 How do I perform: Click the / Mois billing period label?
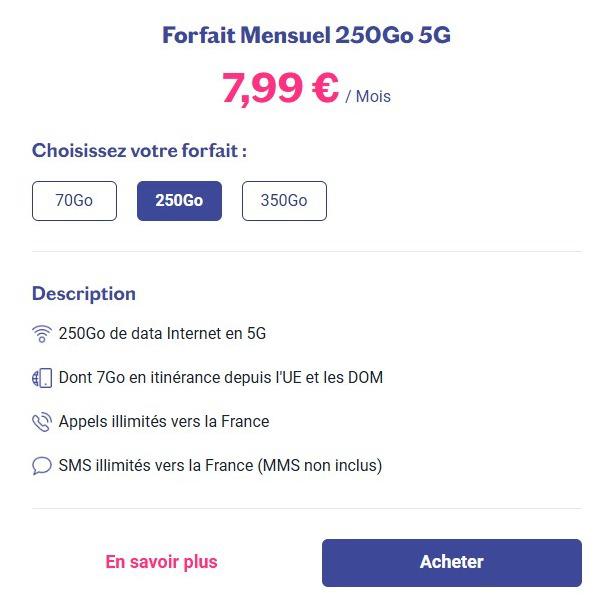click(368, 97)
